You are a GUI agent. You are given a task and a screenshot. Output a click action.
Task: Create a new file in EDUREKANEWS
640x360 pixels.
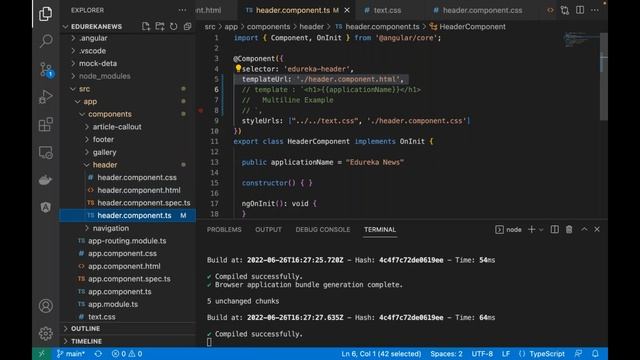pos(146,27)
